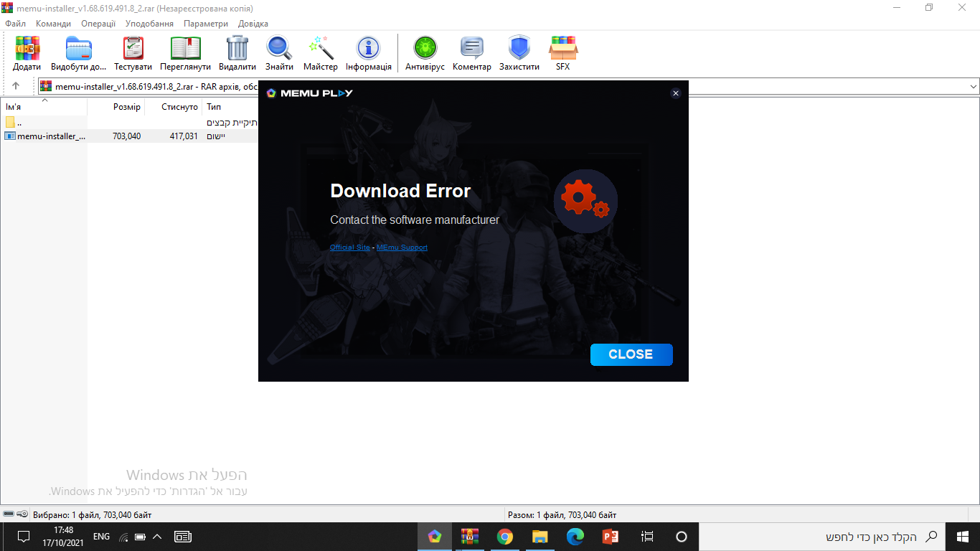Start the Антивірус (Virus scan) tool

[x=425, y=54]
